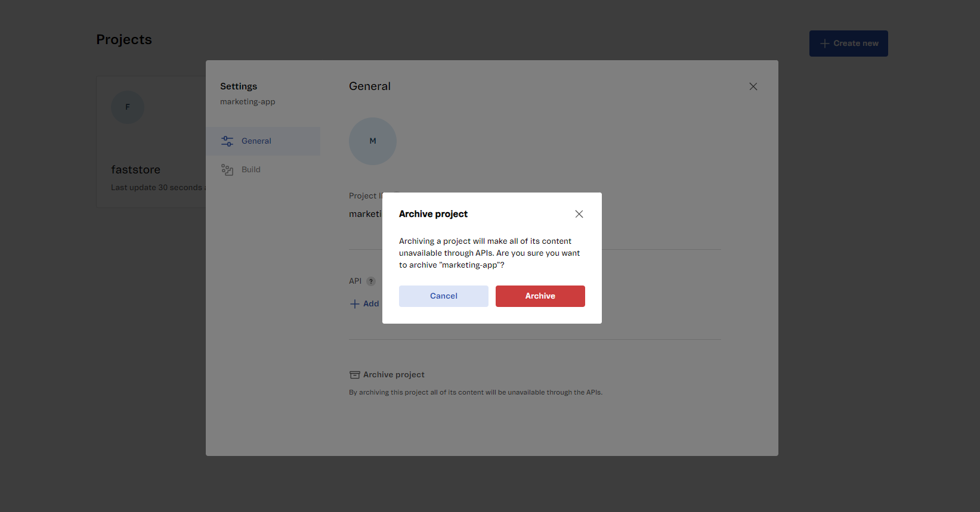Close the Settings panel with X
This screenshot has width=980, height=512.
point(753,86)
